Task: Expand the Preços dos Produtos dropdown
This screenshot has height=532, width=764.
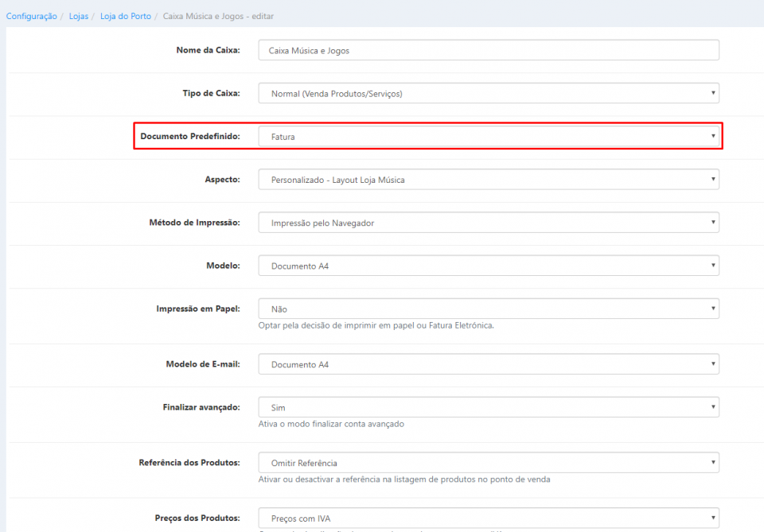Action: tap(489, 518)
